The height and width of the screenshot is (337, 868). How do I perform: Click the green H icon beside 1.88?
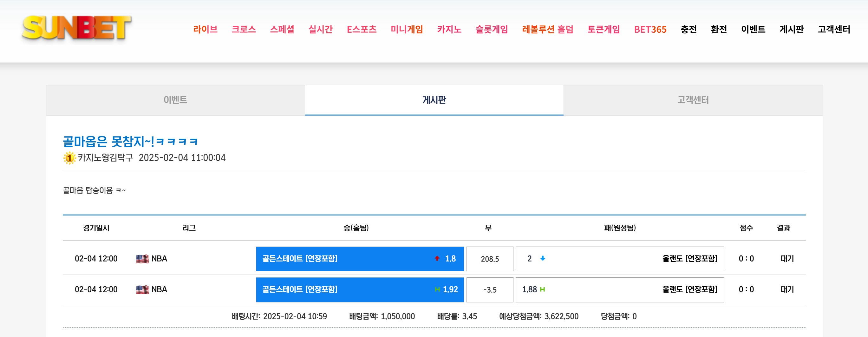click(x=543, y=289)
